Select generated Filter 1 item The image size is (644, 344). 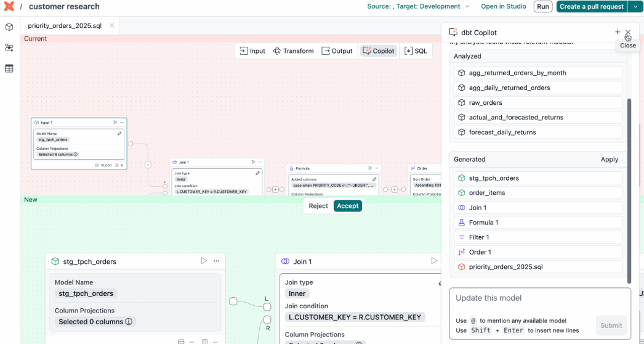point(538,237)
